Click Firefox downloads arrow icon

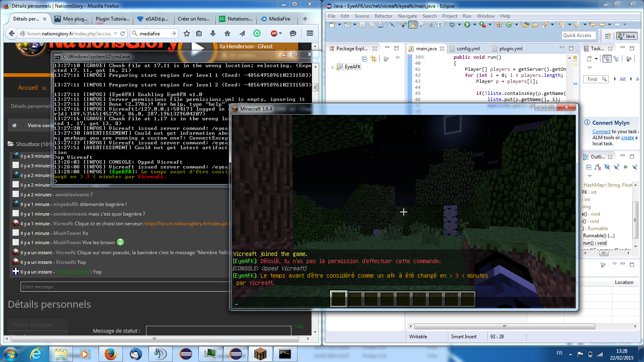[x=213, y=33]
